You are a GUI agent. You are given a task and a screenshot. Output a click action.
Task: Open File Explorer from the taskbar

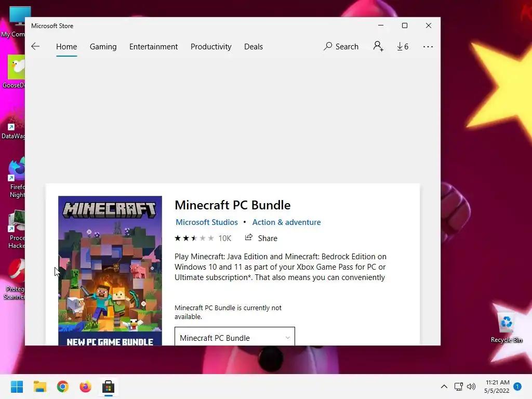click(x=39, y=387)
